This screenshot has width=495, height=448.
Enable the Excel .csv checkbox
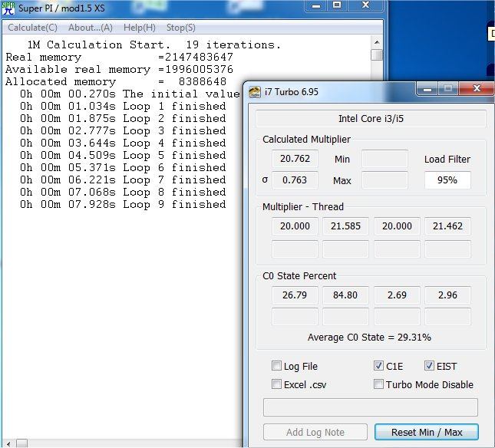pos(276,384)
